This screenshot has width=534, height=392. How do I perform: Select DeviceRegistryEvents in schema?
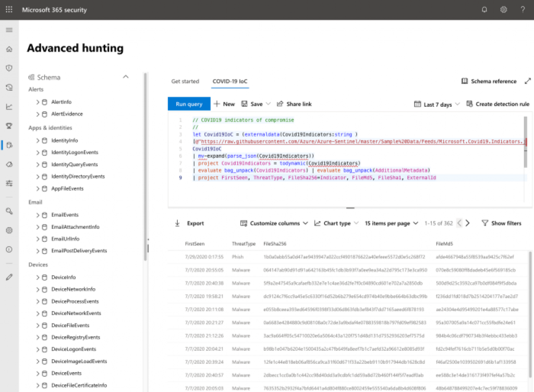76,337
